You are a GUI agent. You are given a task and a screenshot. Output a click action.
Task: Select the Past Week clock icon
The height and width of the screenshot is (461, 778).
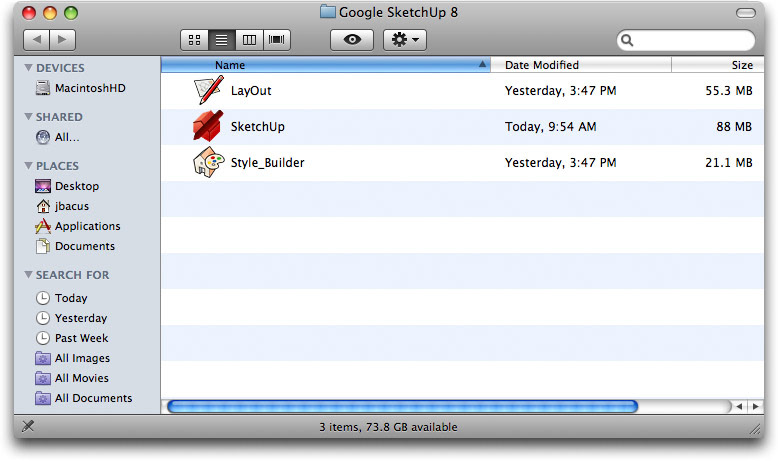[43, 338]
